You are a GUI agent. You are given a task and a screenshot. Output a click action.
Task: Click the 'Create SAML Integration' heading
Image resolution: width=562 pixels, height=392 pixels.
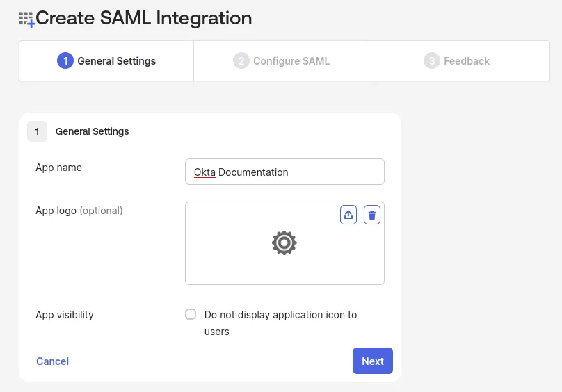(144, 18)
